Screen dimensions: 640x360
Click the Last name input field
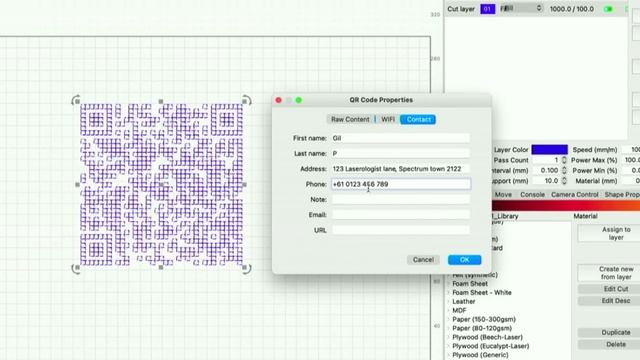[400, 153]
